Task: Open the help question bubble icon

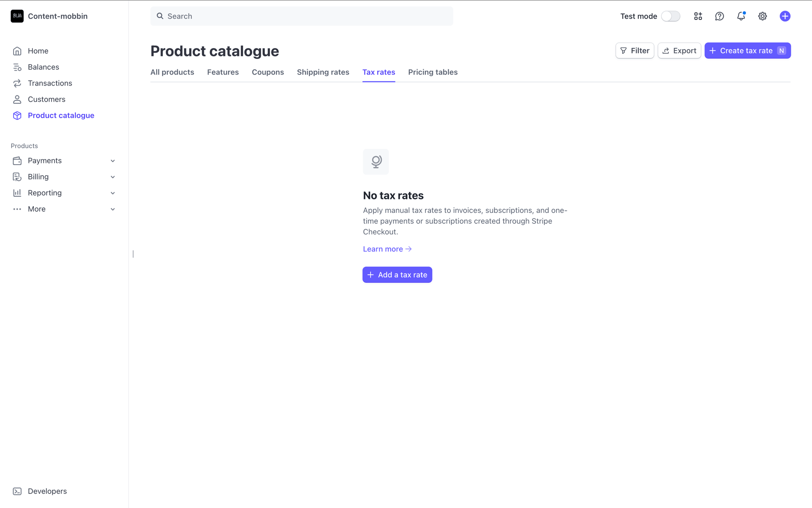Action: (719, 16)
